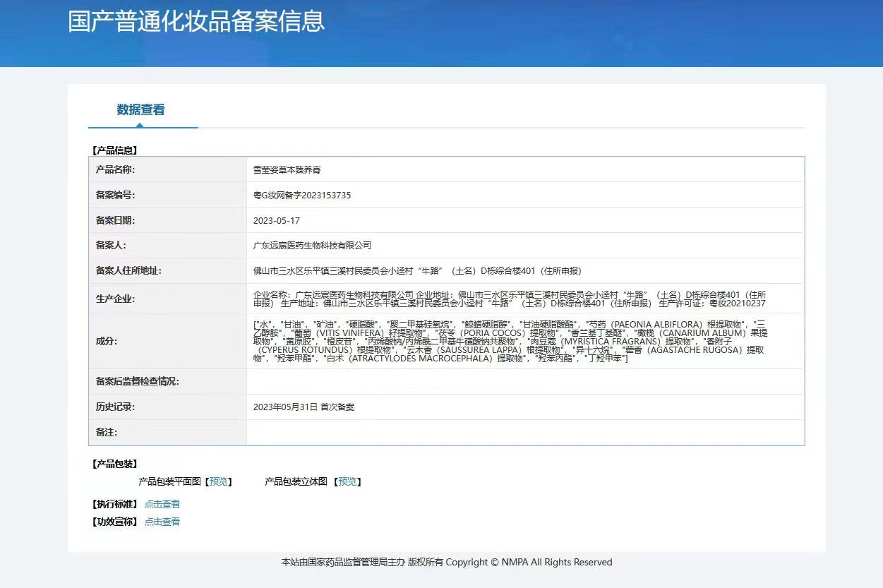
Task: Open 预览 link for 产品包装立体图
Action: coord(347,481)
